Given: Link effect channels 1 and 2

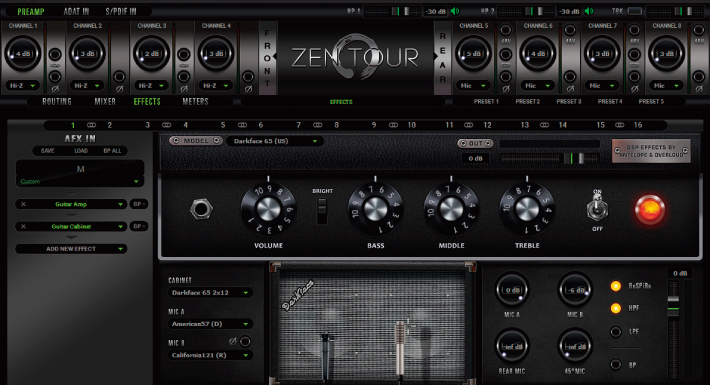Looking at the screenshot, I should click(91, 125).
